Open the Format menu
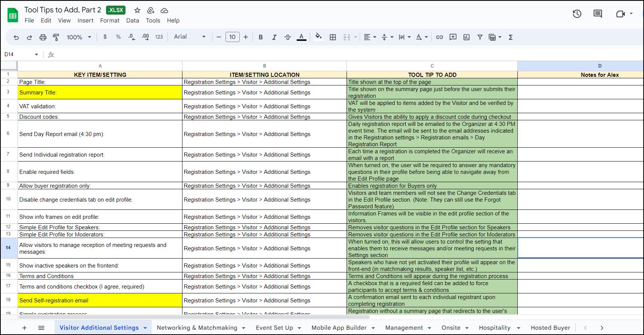Image resolution: width=644 pixels, height=335 pixels. (110, 21)
